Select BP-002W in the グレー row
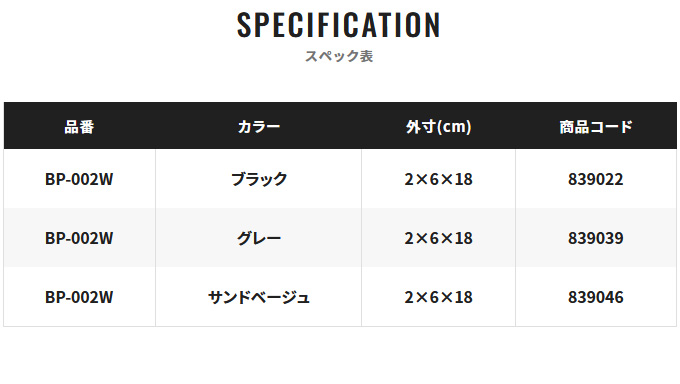 tap(79, 238)
